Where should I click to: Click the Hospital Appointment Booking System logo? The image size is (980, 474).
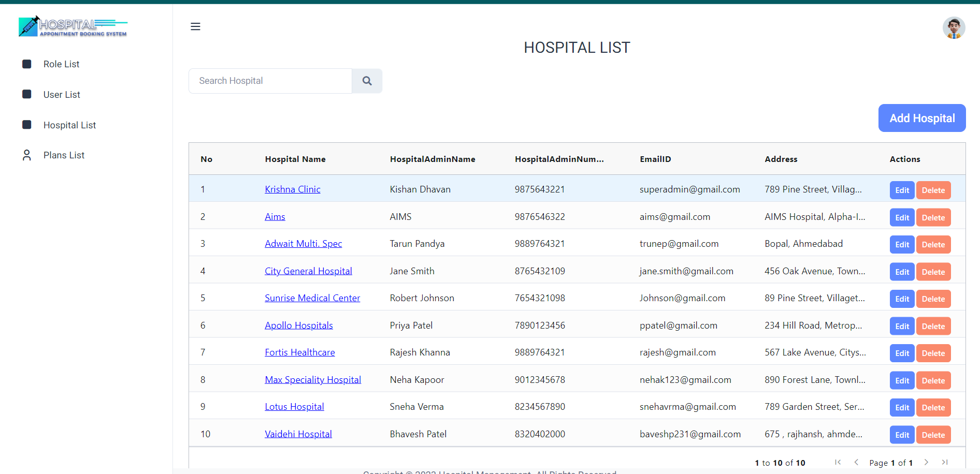point(73,26)
